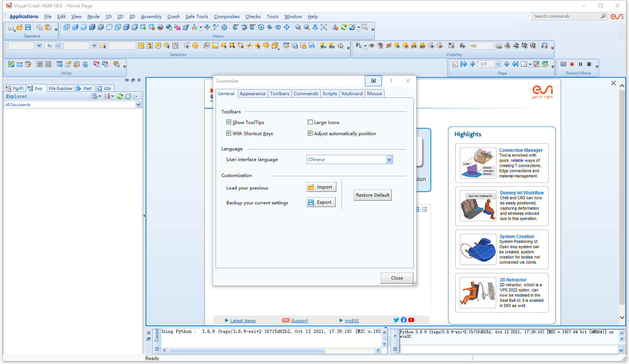Open the Support link

tap(299, 321)
